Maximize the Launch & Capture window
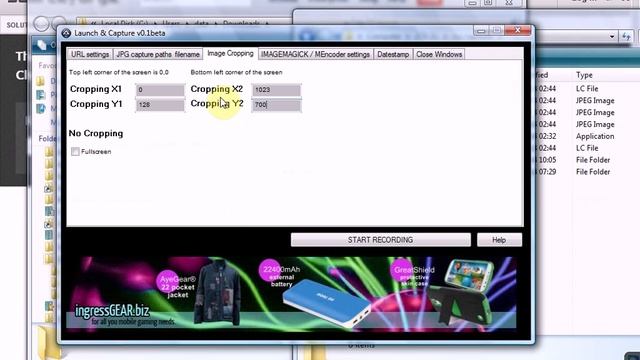Image resolution: width=640 pixels, height=360 pixels. pyautogui.click(x=497, y=31)
